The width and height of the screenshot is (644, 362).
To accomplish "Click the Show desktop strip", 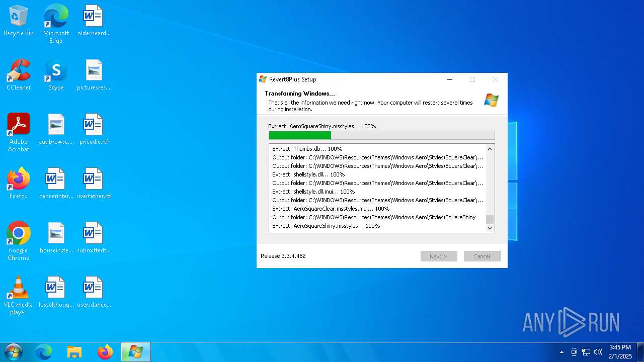I will pyautogui.click(x=640, y=352).
